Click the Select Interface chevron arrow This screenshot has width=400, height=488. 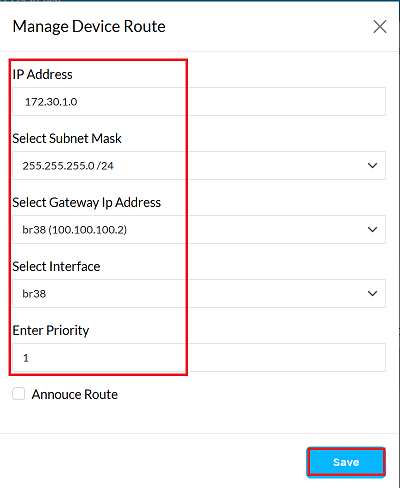click(372, 293)
